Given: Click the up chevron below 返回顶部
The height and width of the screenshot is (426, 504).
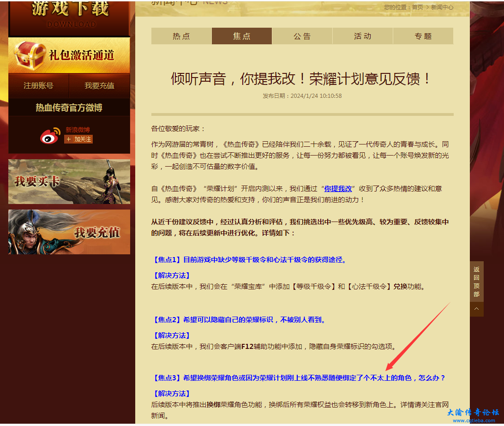Looking at the screenshot, I should click(x=477, y=309).
